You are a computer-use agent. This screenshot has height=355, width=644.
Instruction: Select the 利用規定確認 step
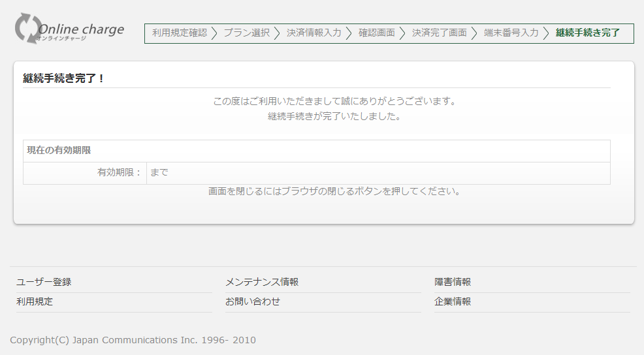[179, 33]
